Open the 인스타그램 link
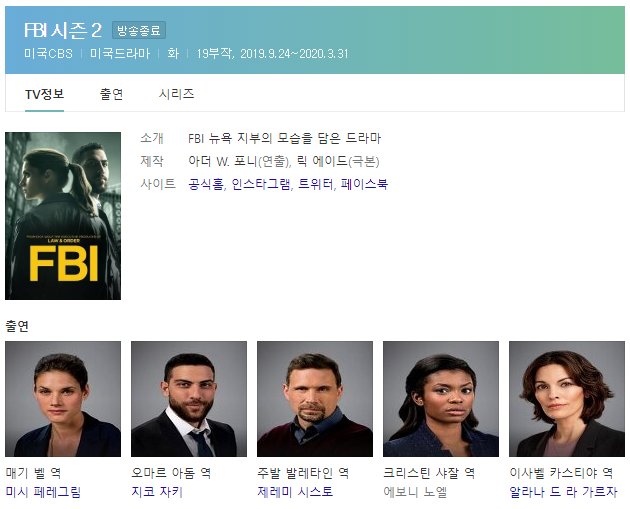The width and height of the screenshot is (630, 509). pos(261,184)
